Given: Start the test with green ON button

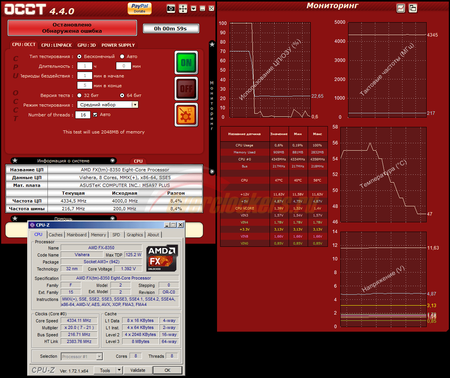Looking at the screenshot, I should tap(186, 63).
